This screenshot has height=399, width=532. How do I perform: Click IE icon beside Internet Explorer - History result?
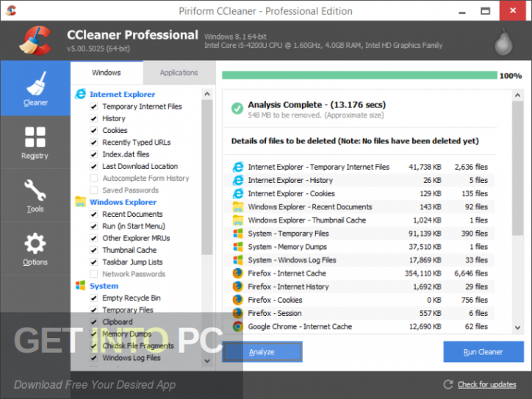[238, 180]
